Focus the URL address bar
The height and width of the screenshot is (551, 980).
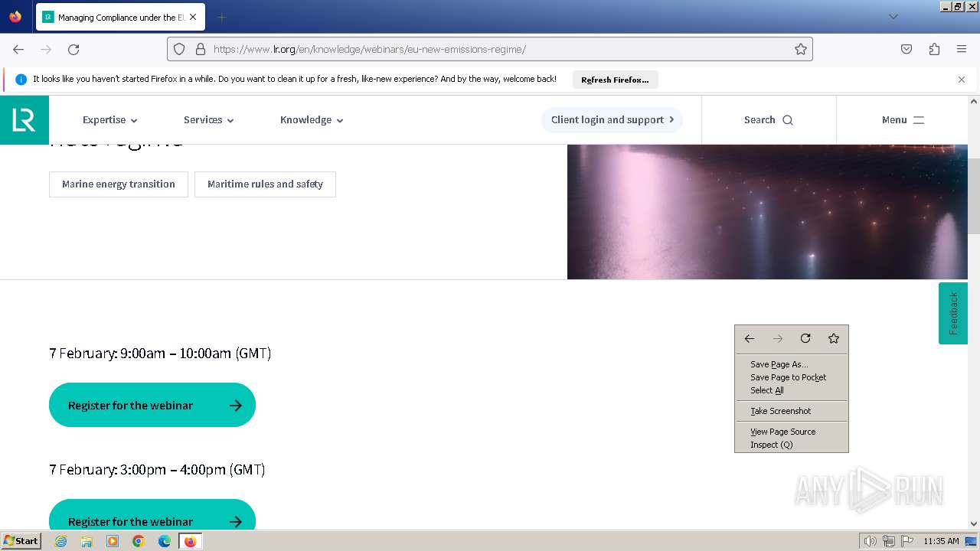tap(490, 49)
